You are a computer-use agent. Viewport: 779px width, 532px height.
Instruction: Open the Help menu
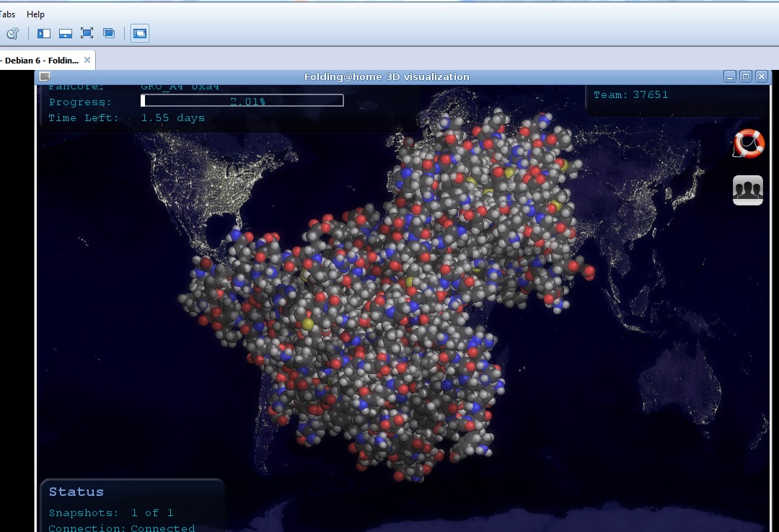click(x=35, y=14)
